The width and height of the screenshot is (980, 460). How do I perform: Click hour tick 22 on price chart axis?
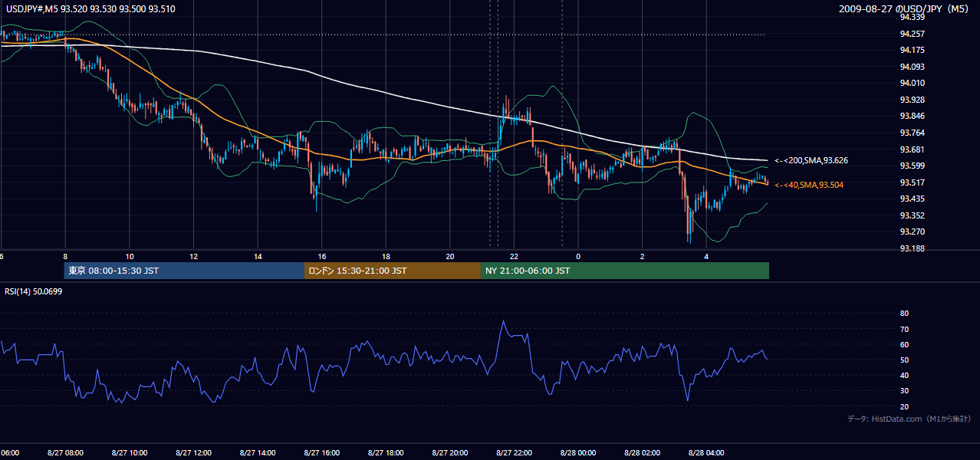click(x=515, y=256)
